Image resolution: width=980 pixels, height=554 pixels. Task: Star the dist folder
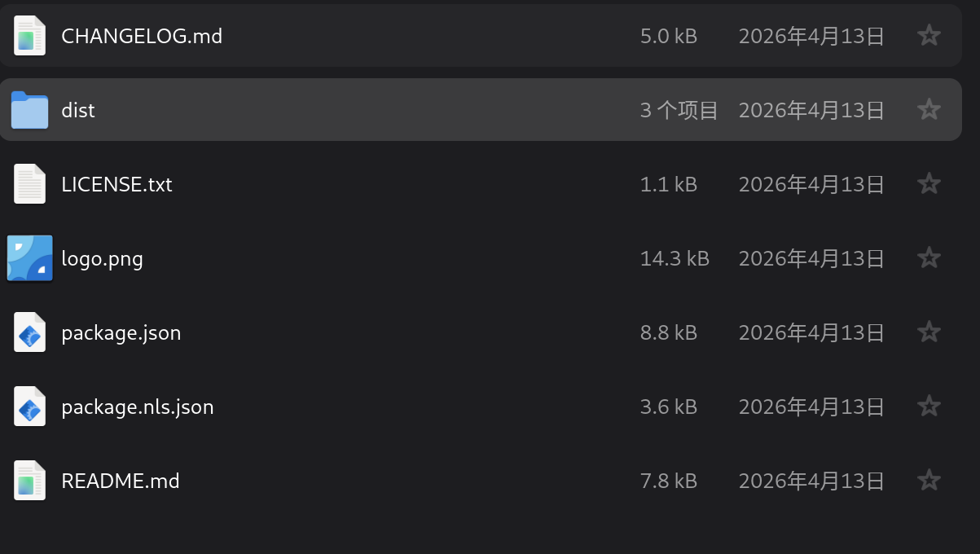[929, 110]
